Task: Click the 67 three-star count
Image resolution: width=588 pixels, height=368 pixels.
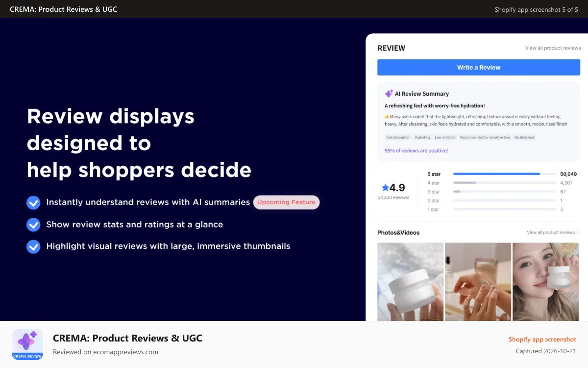Action: click(x=563, y=192)
